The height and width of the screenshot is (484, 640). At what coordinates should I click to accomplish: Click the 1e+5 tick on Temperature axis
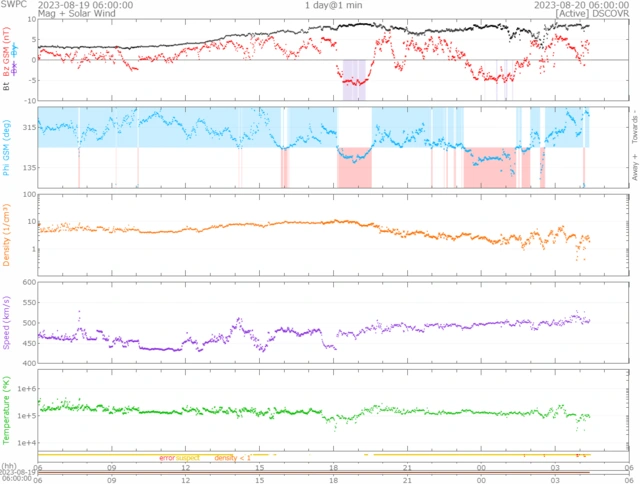27,415
